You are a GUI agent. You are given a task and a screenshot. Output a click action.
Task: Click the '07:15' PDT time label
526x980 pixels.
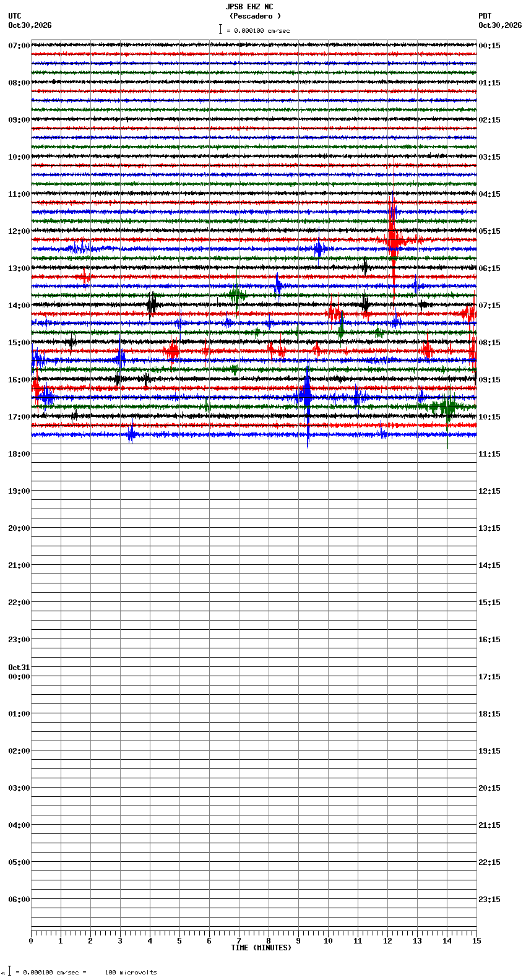(489, 306)
